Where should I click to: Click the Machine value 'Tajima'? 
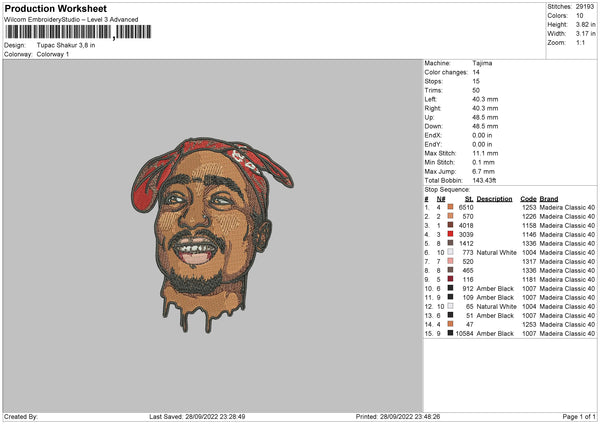tap(482, 63)
